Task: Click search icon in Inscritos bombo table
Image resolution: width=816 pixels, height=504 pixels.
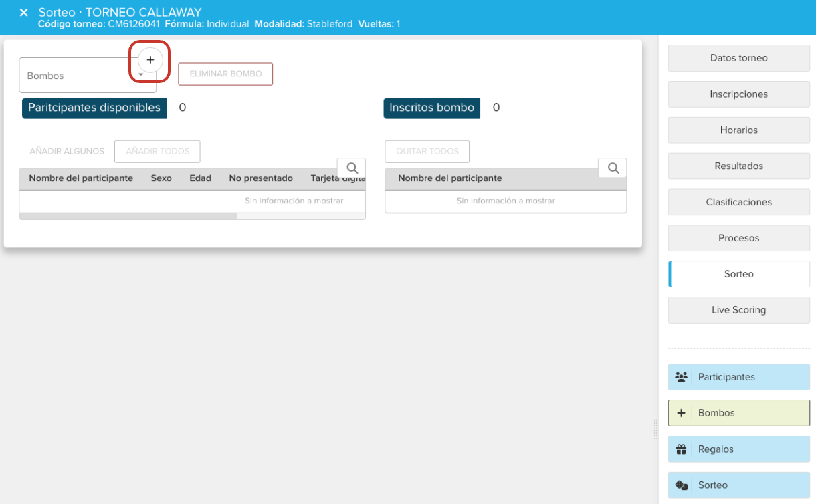Action: pyautogui.click(x=613, y=168)
